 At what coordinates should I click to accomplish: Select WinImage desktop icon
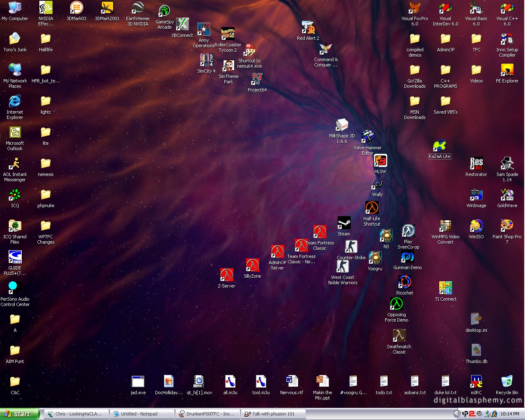pos(476,198)
